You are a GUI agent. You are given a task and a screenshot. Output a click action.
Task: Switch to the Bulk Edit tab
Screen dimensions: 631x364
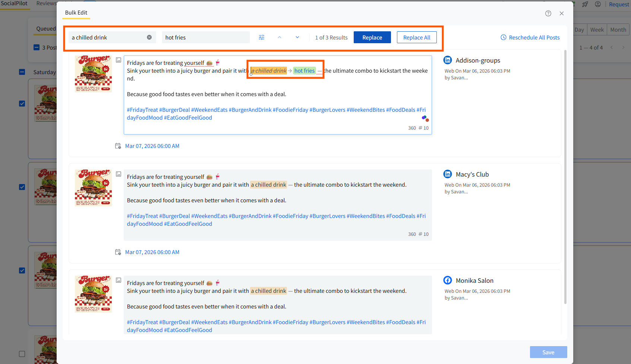point(76,13)
